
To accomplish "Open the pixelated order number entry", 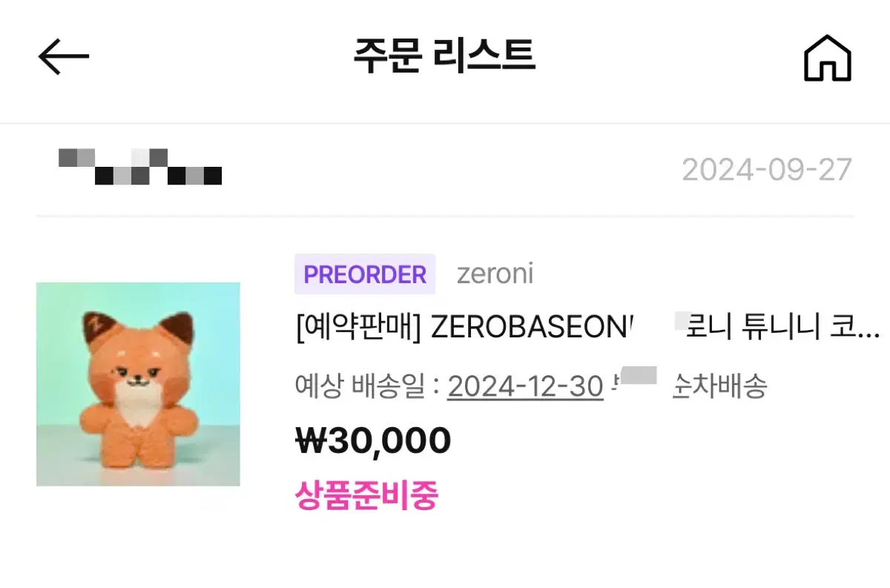I will 140,167.
